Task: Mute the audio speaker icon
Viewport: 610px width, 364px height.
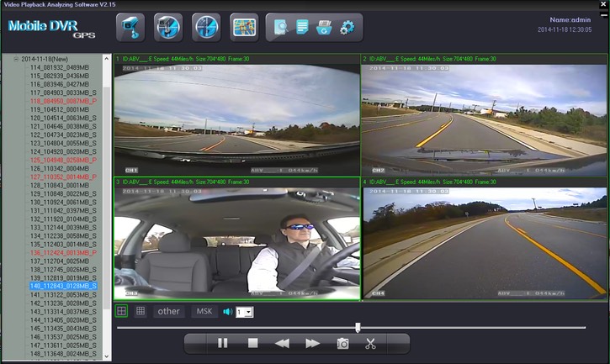Action: click(227, 312)
